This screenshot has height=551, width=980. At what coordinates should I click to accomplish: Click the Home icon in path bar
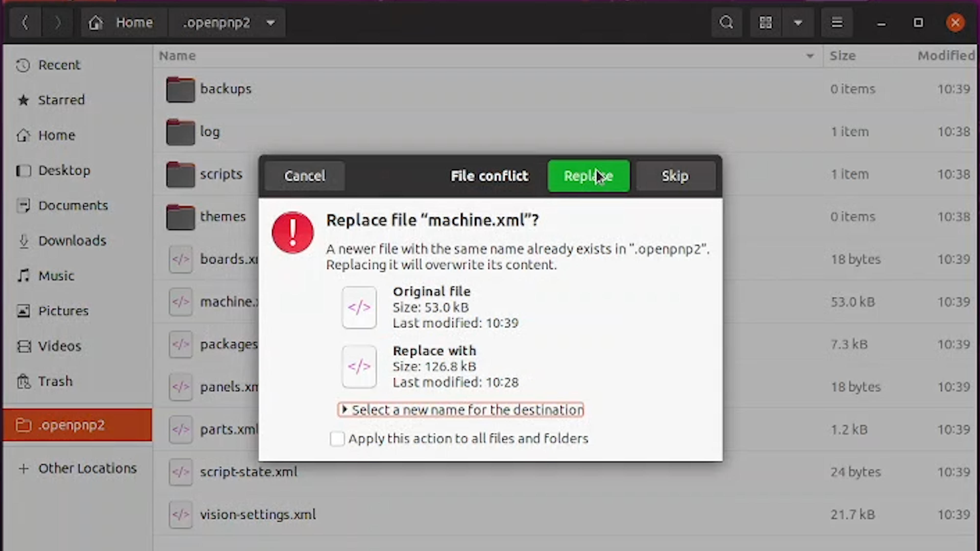click(x=96, y=23)
